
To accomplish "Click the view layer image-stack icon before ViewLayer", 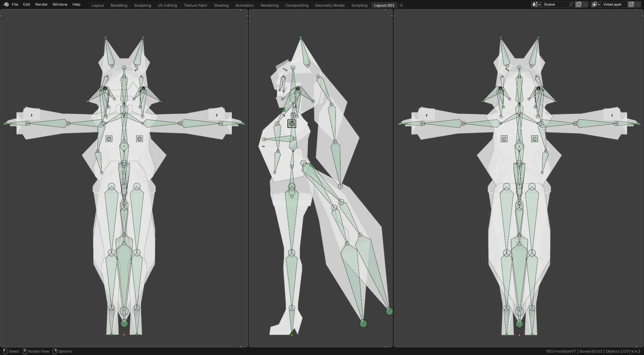I will pyautogui.click(x=595, y=4).
